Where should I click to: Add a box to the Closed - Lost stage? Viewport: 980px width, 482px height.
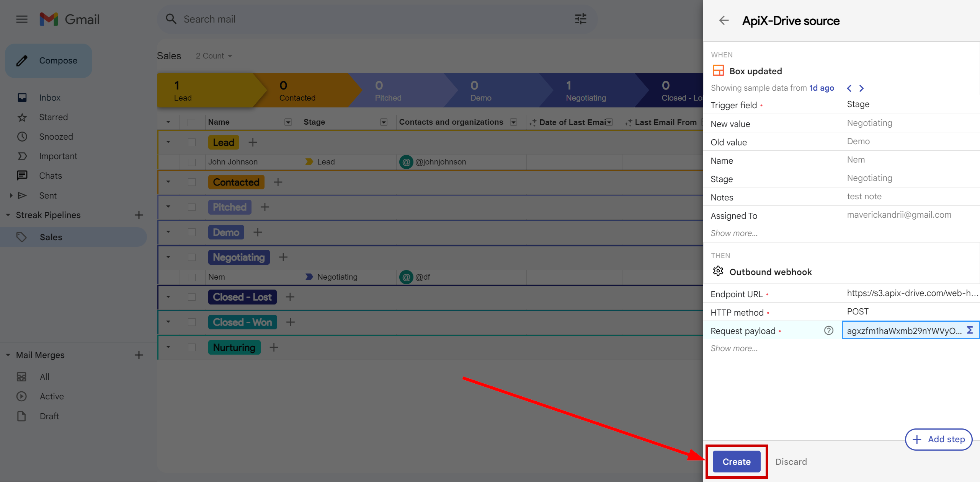click(290, 297)
